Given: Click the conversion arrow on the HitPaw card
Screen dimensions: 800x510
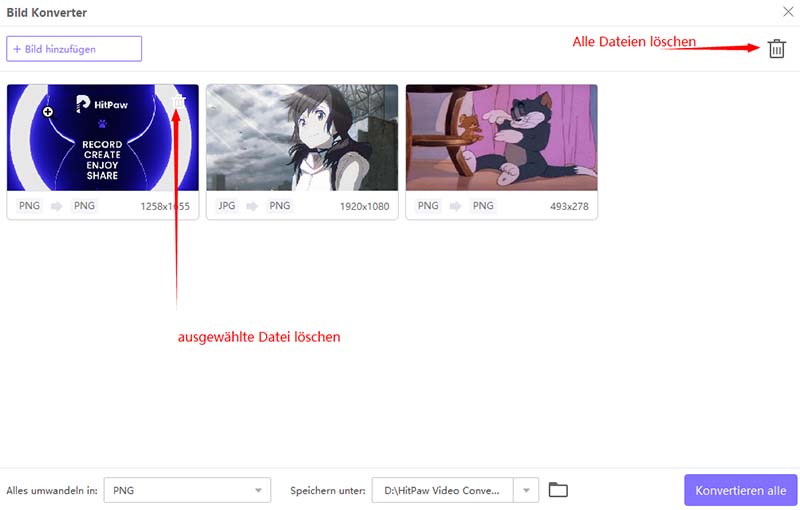Looking at the screenshot, I should coord(57,206).
